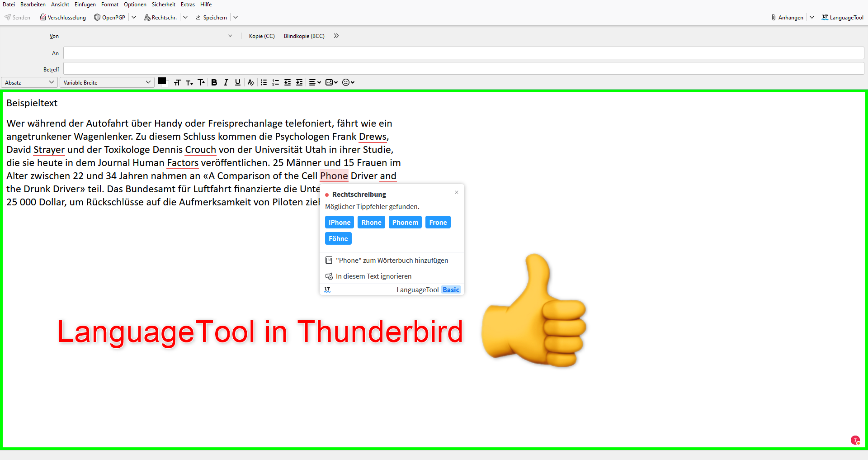Decrease the font size
This screenshot has height=460, width=868.
pyautogui.click(x=189, y=82)
